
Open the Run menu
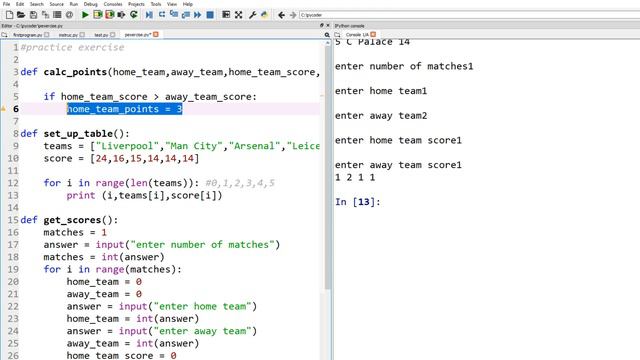(73, 4)
